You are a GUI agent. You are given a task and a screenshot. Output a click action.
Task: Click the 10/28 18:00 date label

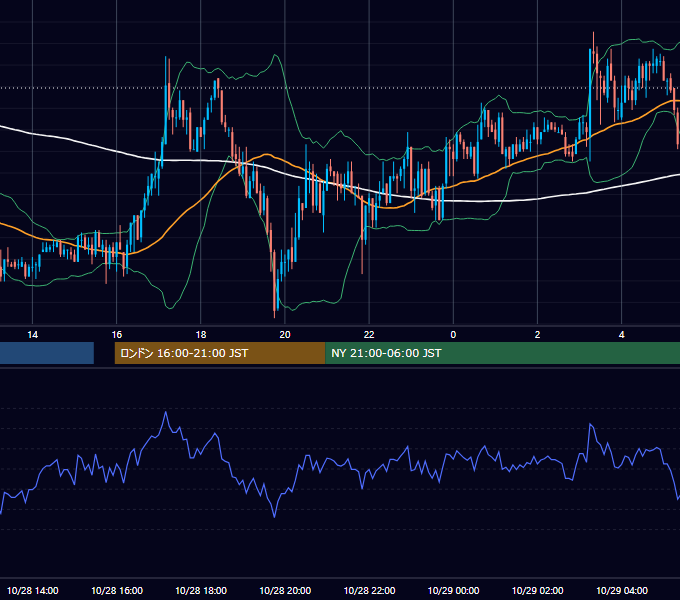click(x=201, y=590)
